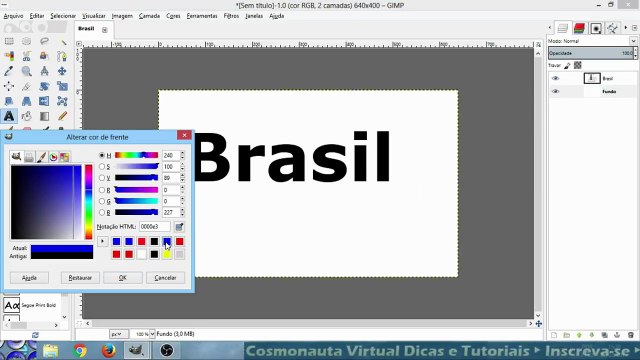Select the Perspective tool
The height and width of the screenshot is (360, 640).
[27, 101]
